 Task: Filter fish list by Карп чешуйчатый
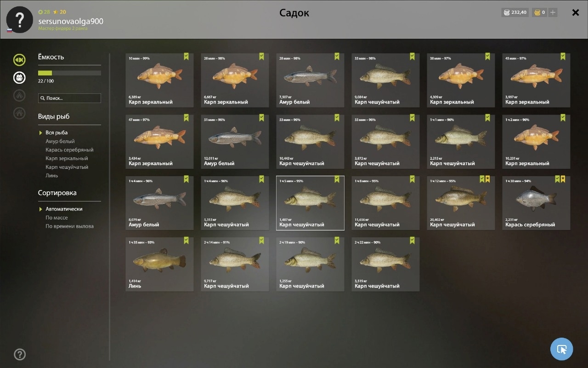click(x=67, y=167)
